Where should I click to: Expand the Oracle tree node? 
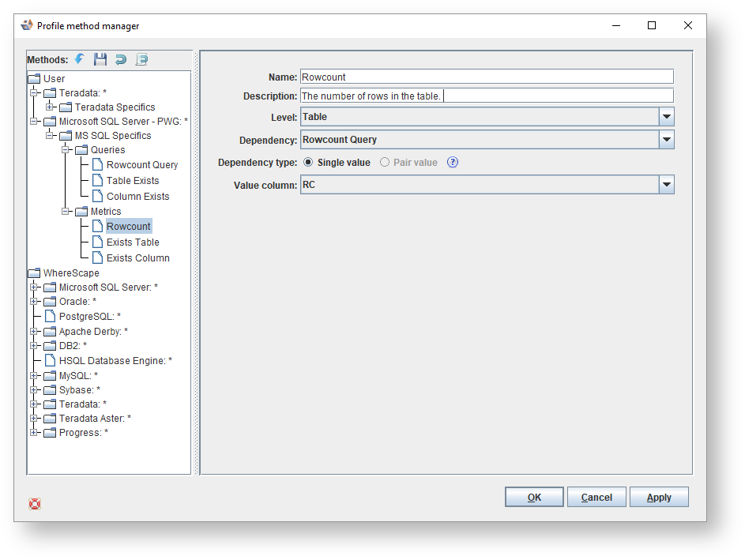point(34,302)
